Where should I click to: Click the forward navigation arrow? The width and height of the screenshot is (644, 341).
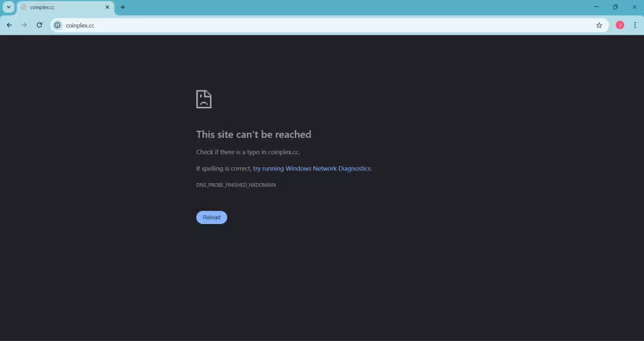pos(24,25)
